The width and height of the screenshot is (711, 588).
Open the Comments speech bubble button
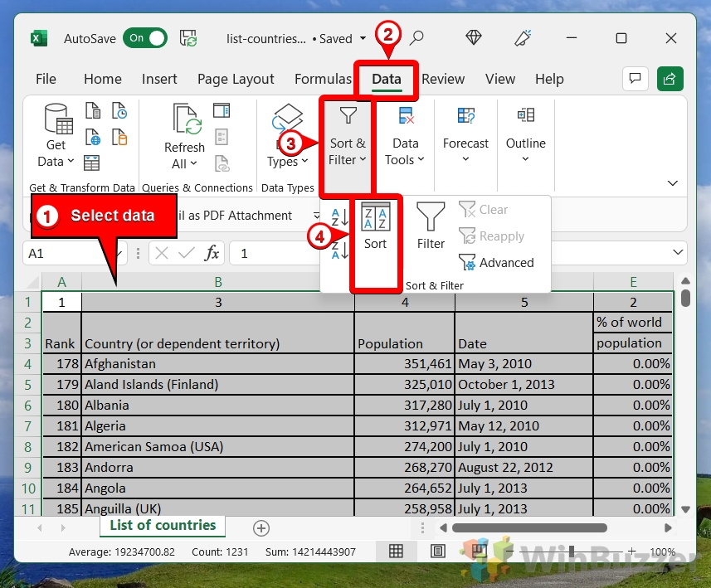[636, 79]
